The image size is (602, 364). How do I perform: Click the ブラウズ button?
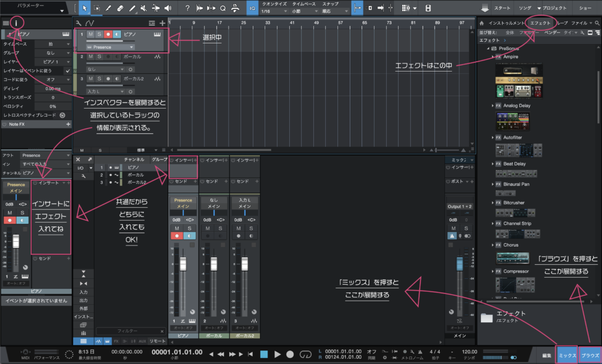(590, 355)
